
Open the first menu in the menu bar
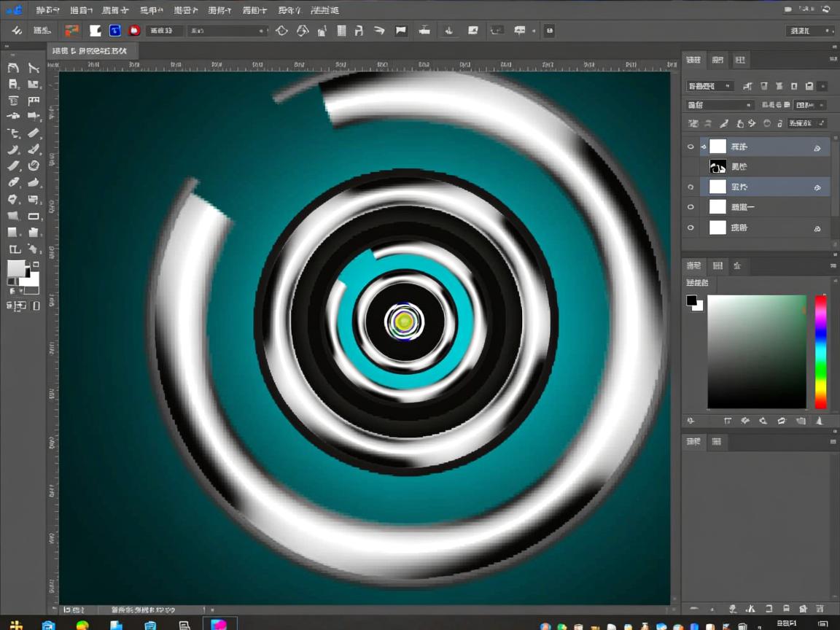tap(48, 10)
